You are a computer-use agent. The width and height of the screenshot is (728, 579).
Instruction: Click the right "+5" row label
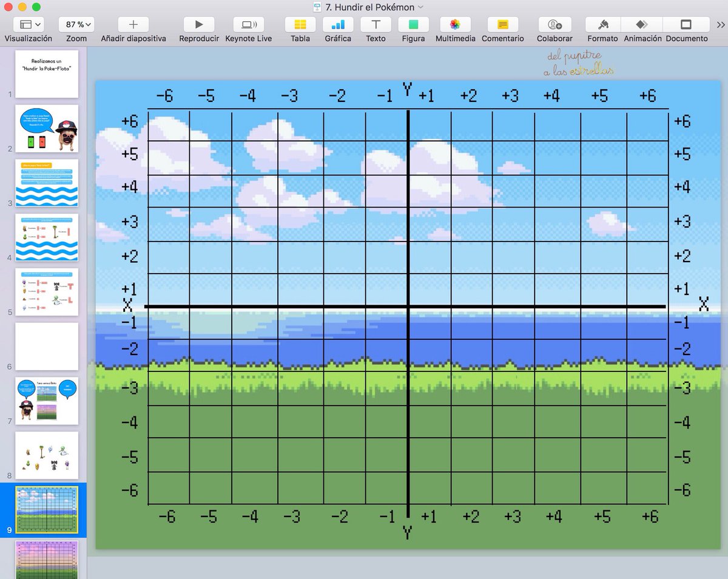[x=682, y=154]
